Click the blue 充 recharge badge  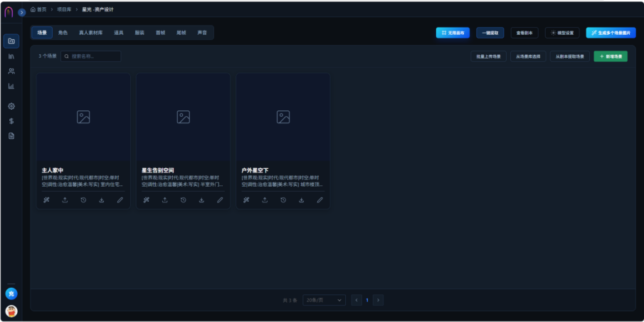coord(11,294)
